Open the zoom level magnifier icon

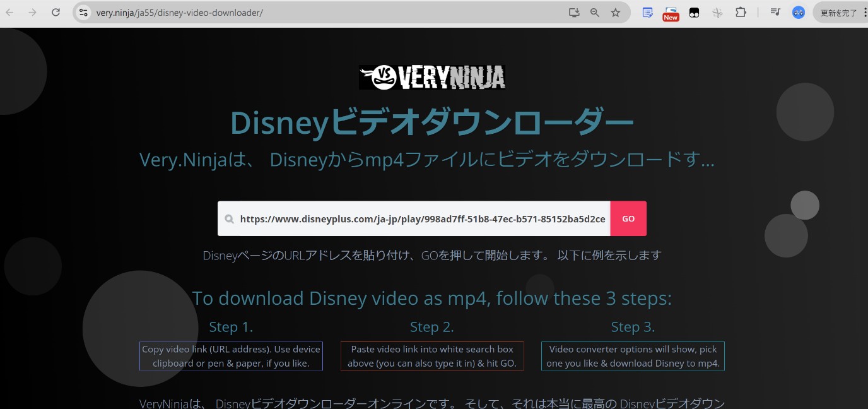tap(594, 13)
